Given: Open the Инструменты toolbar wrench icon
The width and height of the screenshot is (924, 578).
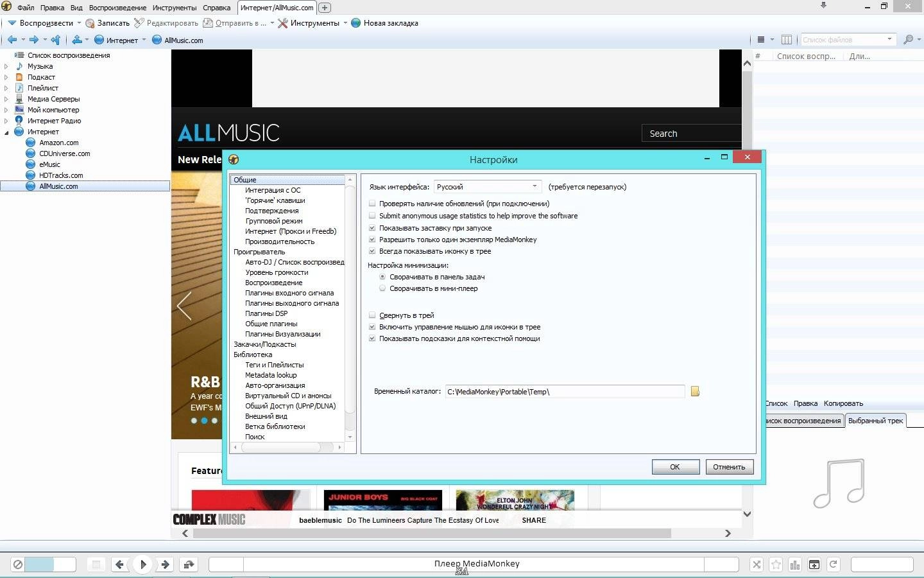Looking at the screenshot, I should click(282, 23).
